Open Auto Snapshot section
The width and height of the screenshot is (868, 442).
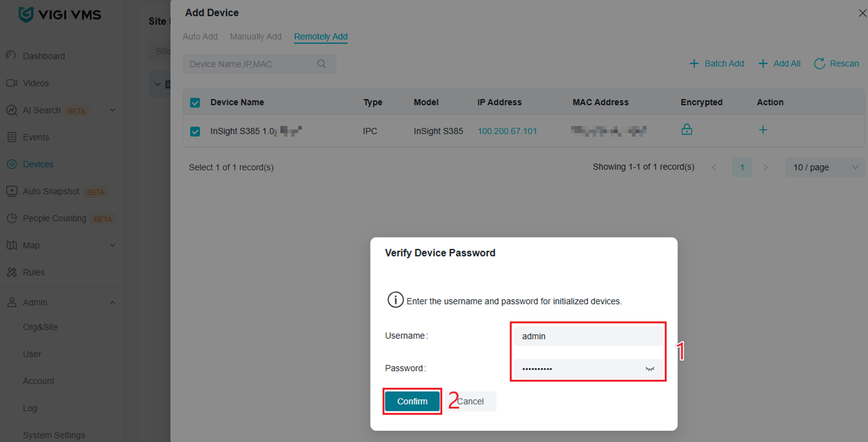click(x=51, y=191)
